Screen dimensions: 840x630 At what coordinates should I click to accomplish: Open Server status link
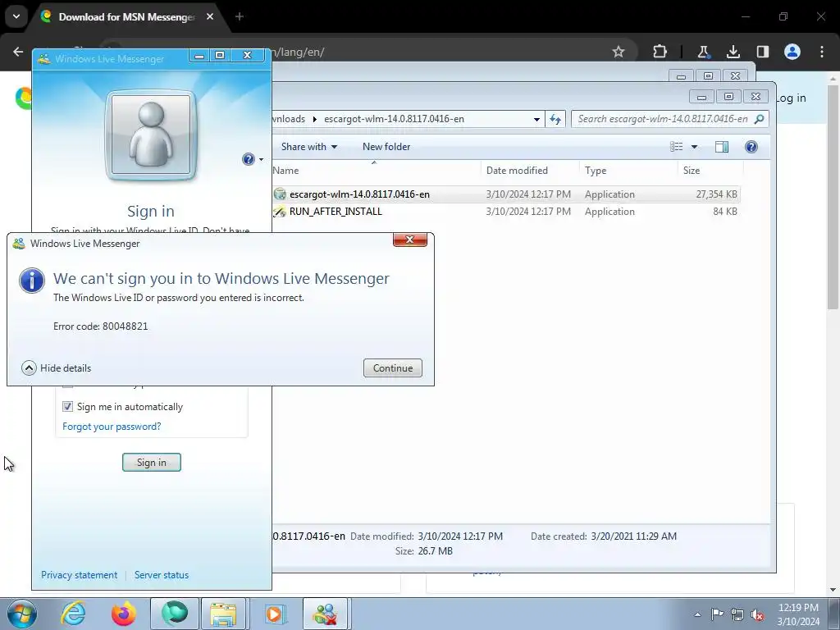click(x=162, y=575)
